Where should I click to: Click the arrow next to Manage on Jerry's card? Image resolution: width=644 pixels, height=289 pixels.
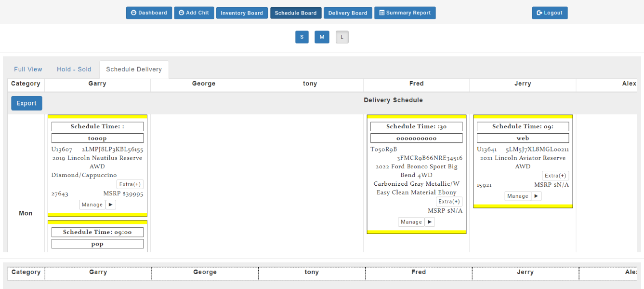tap(536, 196)
